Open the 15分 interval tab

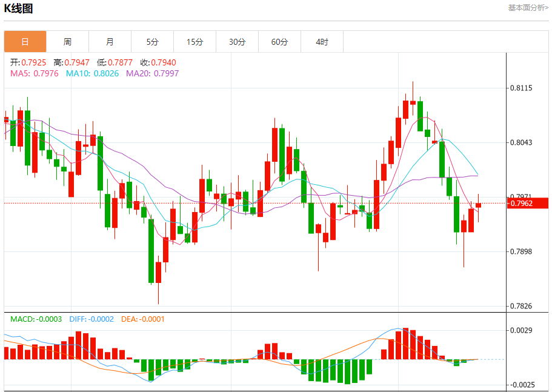[195, 42]
